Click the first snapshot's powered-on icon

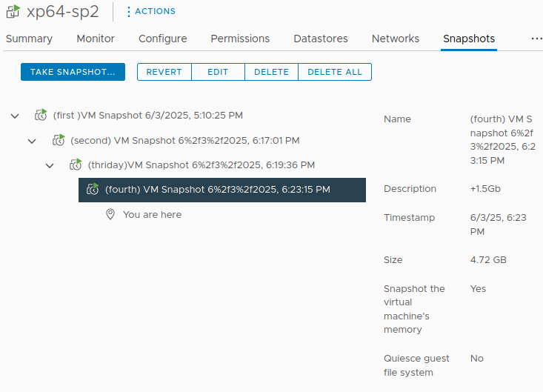(41, 116)
